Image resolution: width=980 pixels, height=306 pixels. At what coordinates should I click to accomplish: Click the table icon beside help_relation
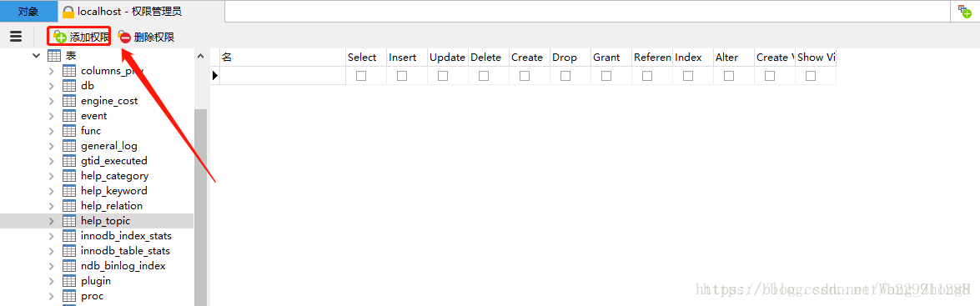(x=69, y=205)
